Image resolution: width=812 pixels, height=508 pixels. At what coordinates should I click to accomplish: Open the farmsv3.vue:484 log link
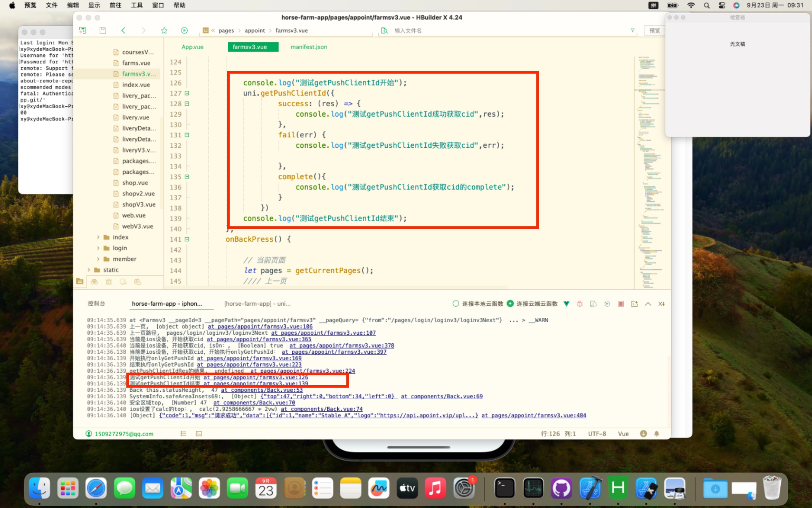pyautogui.click(x=534, y=416)
